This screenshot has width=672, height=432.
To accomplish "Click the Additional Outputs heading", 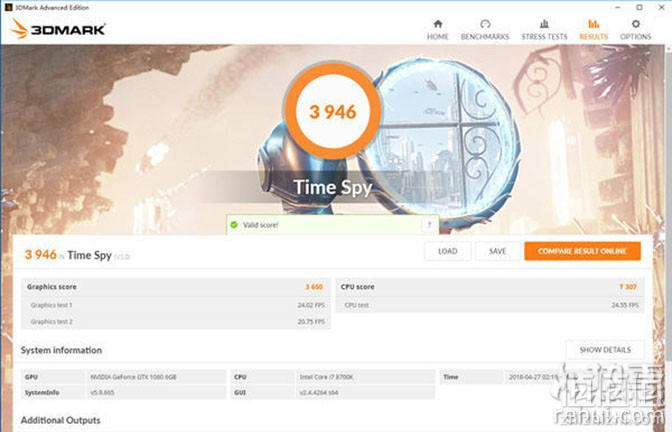I will point(60,420).
